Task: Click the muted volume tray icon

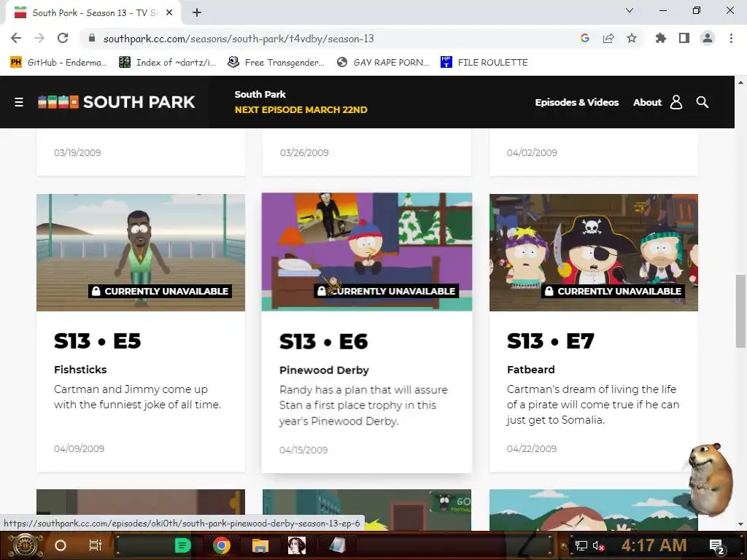Action: pyautogui.click(x=598, y=545)
